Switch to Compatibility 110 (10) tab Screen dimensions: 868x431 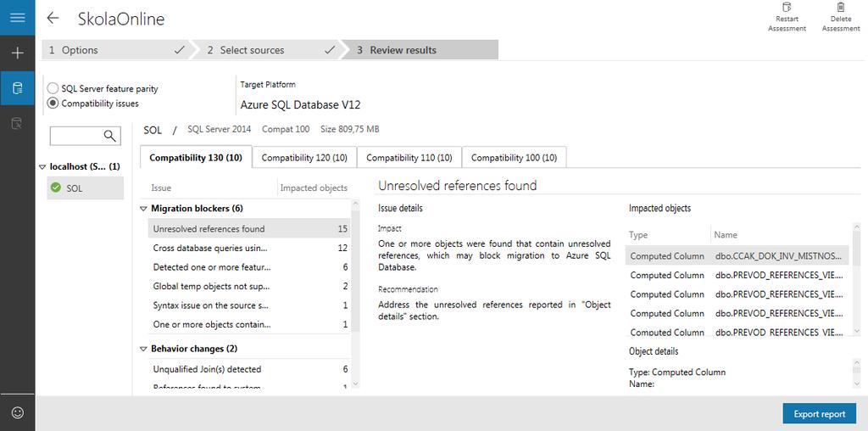pos(409,157)
